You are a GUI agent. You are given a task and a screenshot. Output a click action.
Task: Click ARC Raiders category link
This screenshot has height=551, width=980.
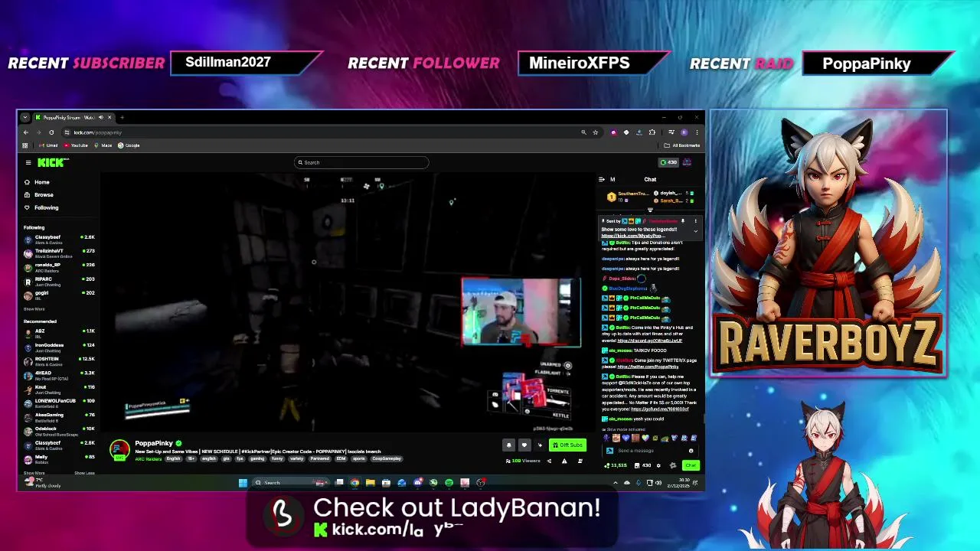click(x=149, y=458)
